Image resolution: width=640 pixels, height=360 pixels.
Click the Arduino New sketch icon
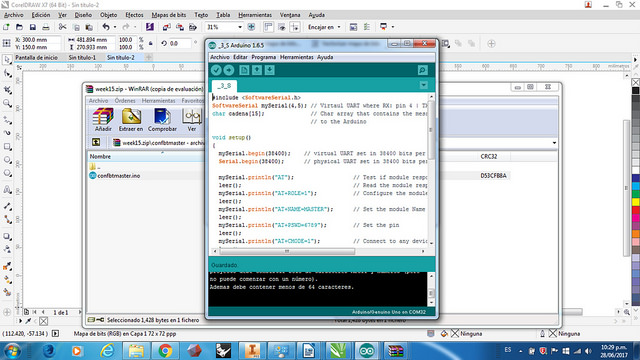pos(244,70)
